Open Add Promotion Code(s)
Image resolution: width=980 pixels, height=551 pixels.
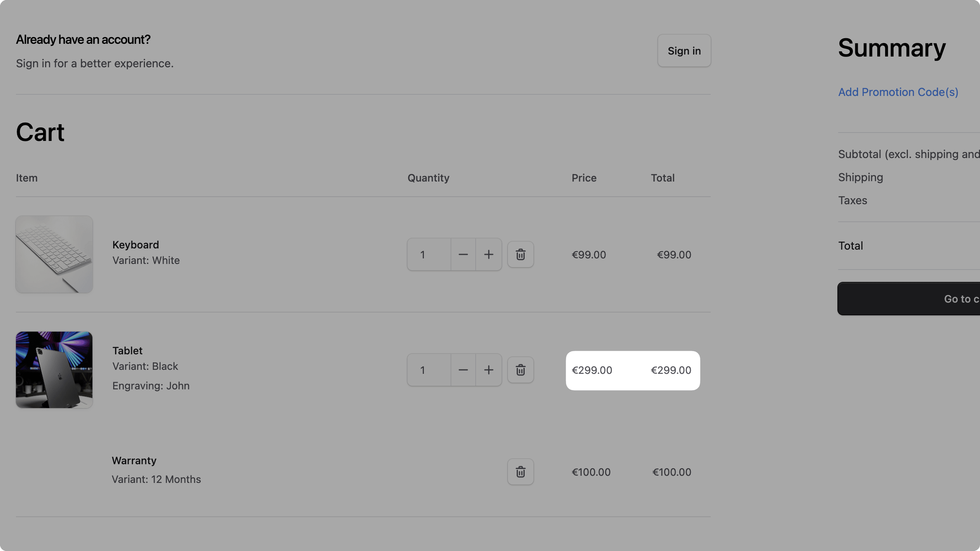click(898, 92)
